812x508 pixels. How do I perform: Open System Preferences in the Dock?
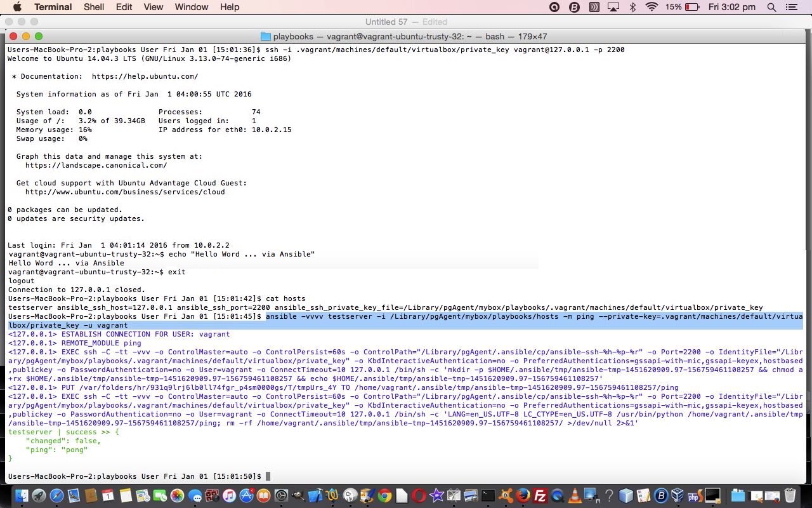coord(280,495)
